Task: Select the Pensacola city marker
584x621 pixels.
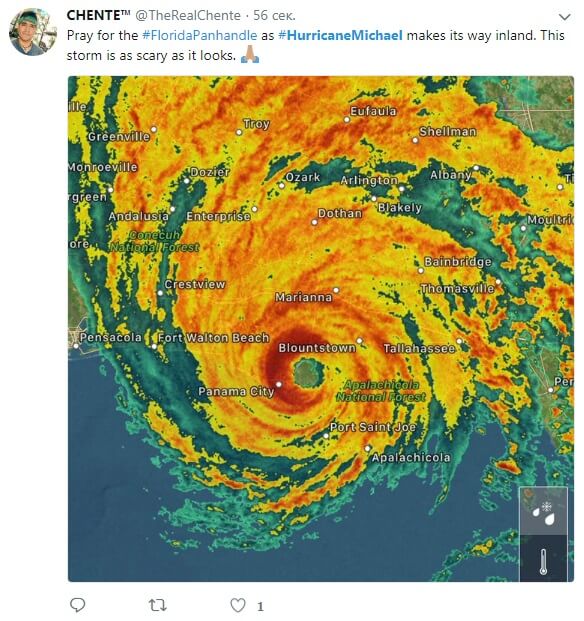Action: click(x=76, y=346)
